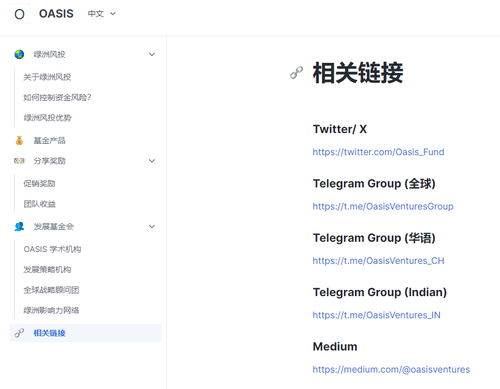Screen dimensions: 500x389
Task: Open the 中文 language dropdown
Action: [x=102, y=14]
